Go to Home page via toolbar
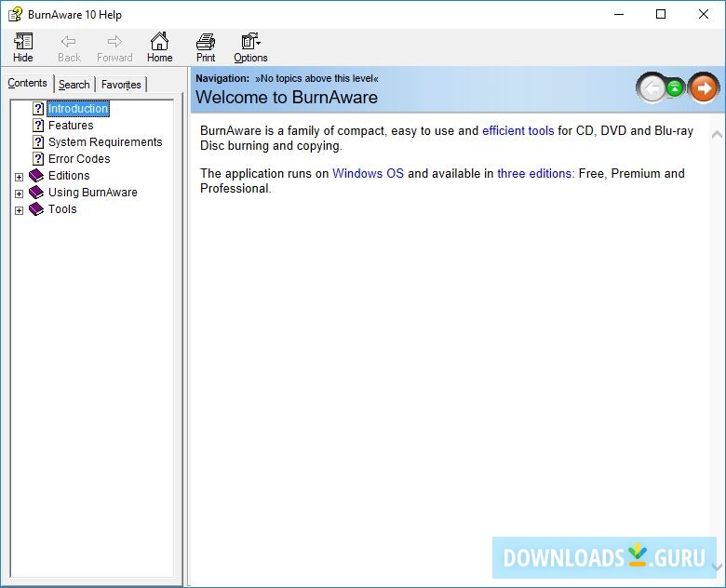Screen dimensions: 726x588 point(160,47)
